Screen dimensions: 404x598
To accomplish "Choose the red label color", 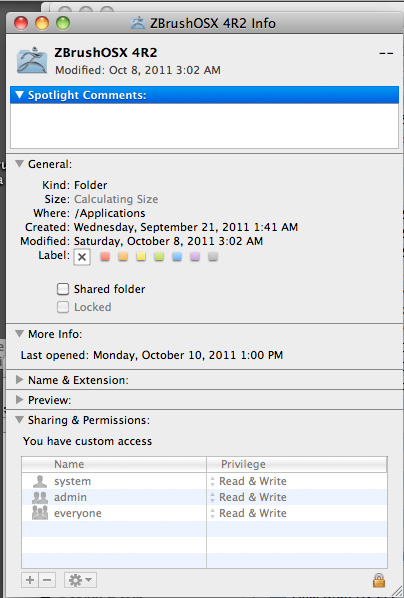I will 105,257.
